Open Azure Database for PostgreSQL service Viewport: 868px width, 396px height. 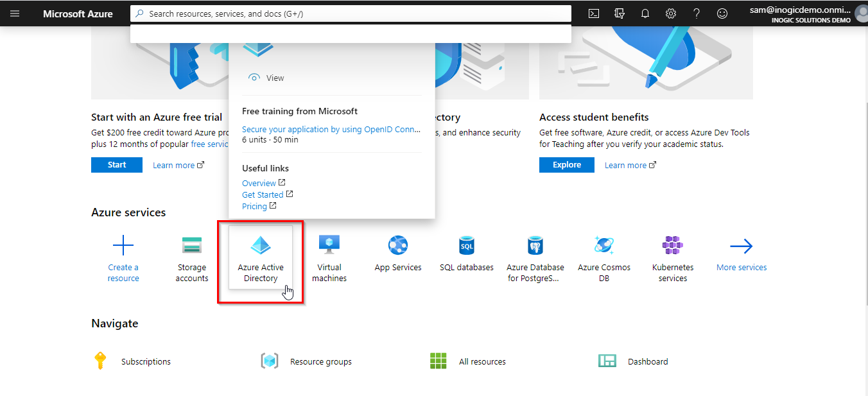[x=535, y=259]
